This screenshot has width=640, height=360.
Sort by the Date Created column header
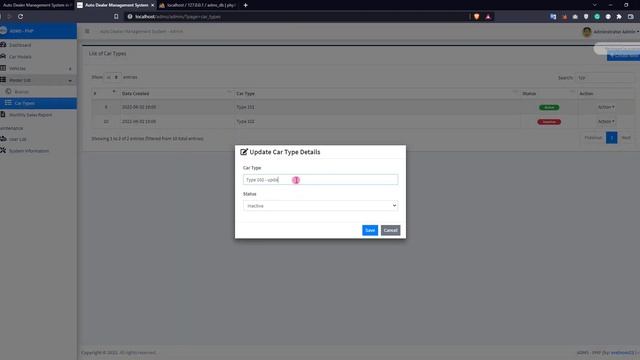click(x=177, y=93)
